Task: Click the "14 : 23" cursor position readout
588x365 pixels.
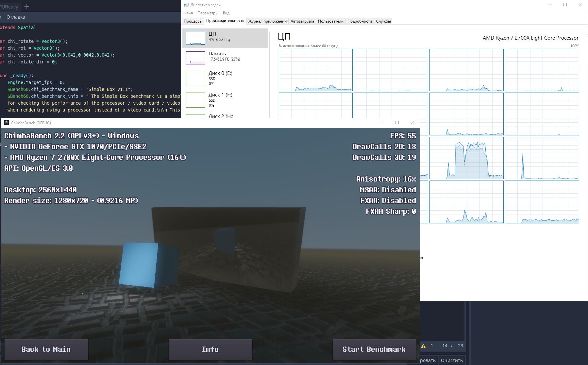Action: 453,346
